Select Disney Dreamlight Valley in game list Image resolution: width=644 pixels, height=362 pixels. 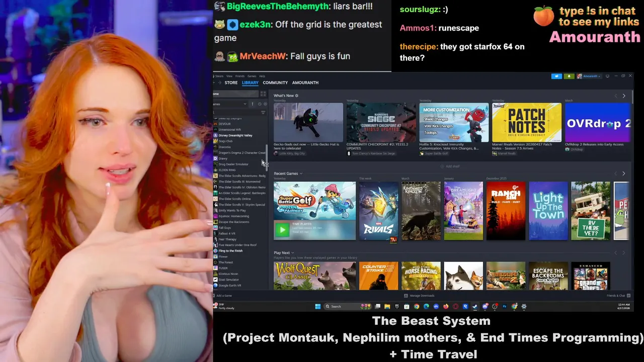[235, 135]
